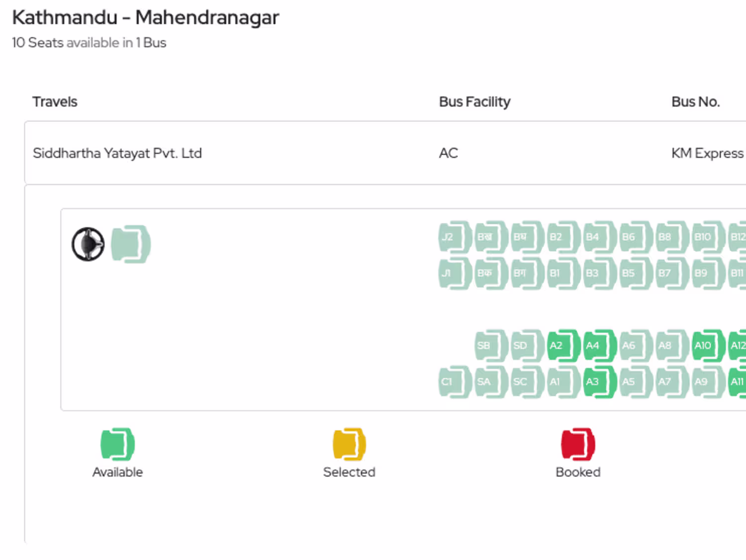Click the yellow Selected legend seat
Viewport: 746px width, 560px height.
349,444
